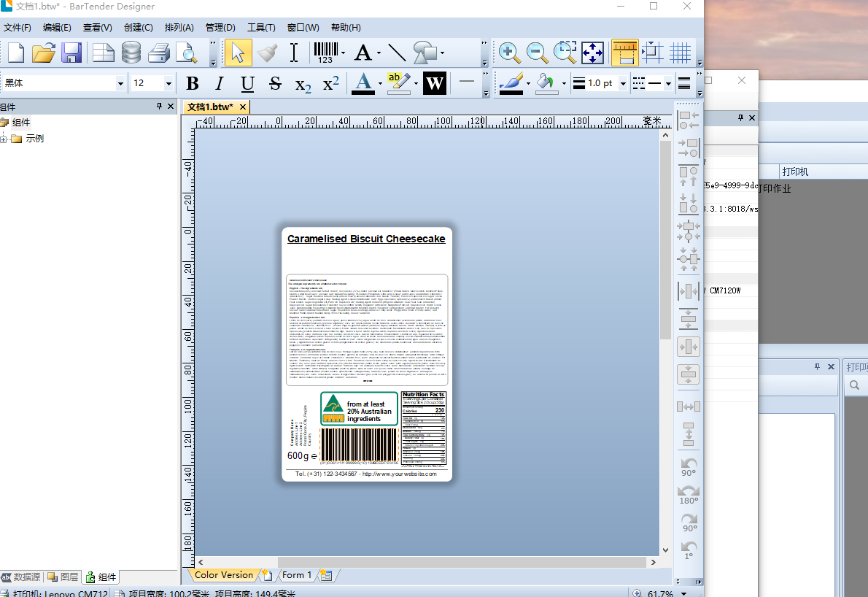Image resolution: width=868 pixels, height=597 pixels.
Task: Switch to the 数据源 panel tab
Action: click(x=22, y=577)
